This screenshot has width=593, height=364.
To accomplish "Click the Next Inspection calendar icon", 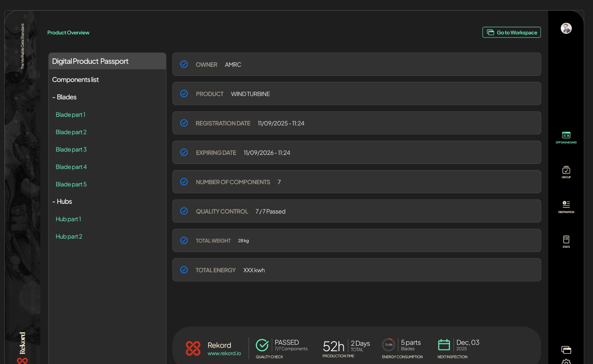I will [x=444, y=345].
